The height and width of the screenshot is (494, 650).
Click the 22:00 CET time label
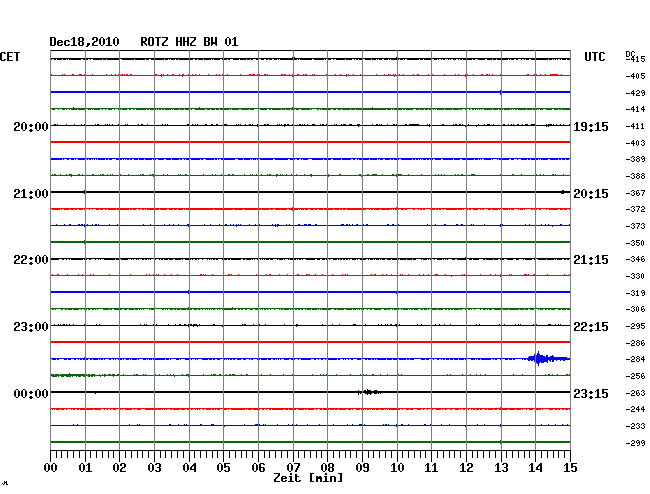click(31, 260)
